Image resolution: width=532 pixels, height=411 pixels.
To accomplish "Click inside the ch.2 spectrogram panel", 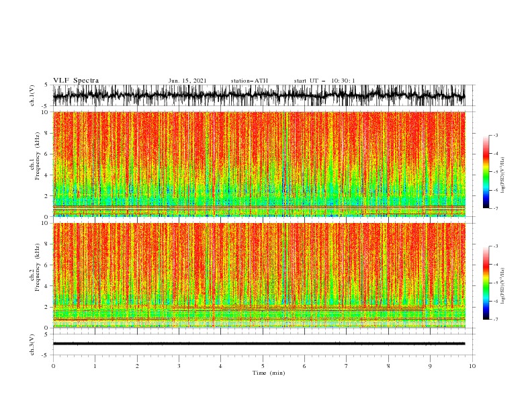I will point(259,275).
